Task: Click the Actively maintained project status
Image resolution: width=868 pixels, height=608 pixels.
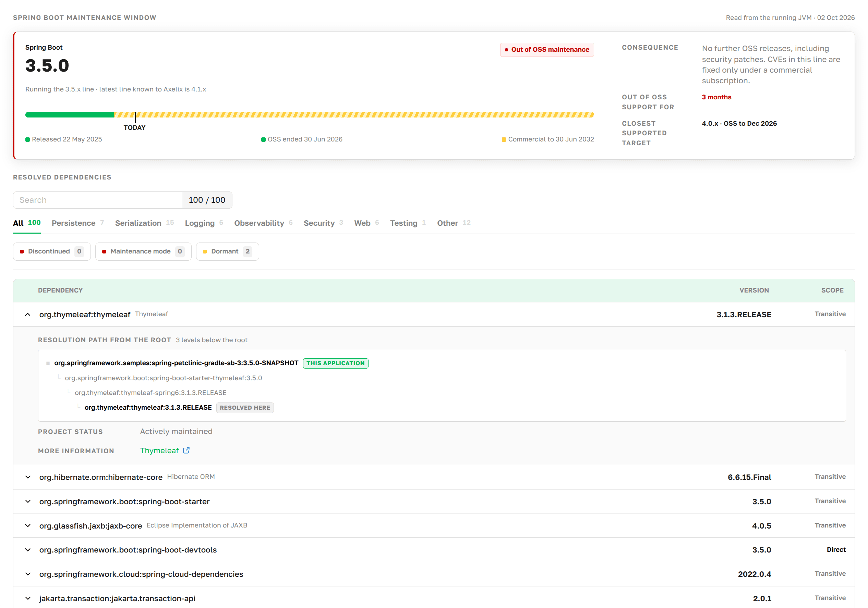Action: tap(176, 431)
